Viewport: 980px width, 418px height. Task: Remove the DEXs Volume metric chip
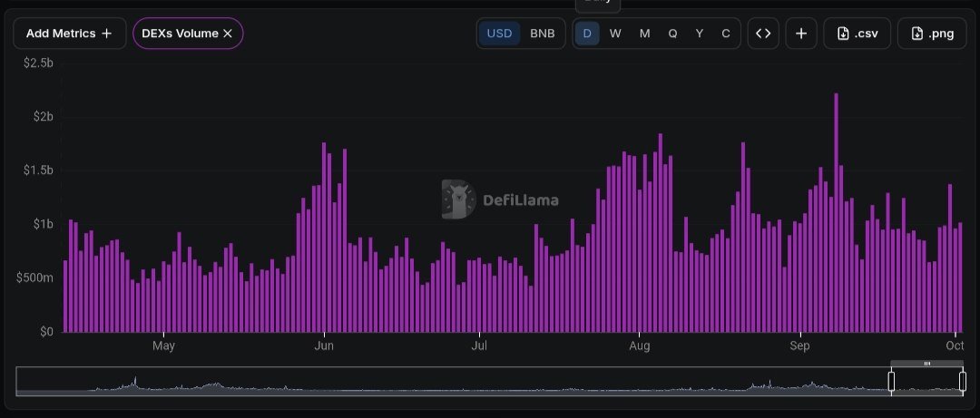228,34
